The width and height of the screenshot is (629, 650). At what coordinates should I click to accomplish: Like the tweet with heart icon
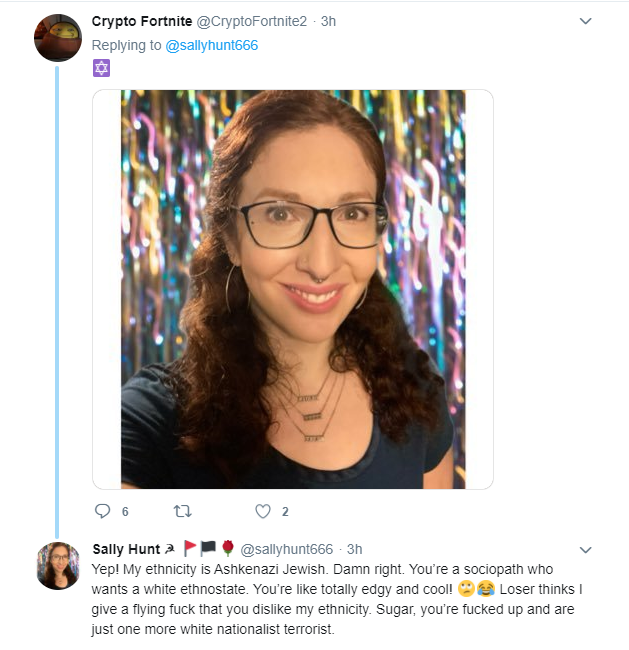263,511
